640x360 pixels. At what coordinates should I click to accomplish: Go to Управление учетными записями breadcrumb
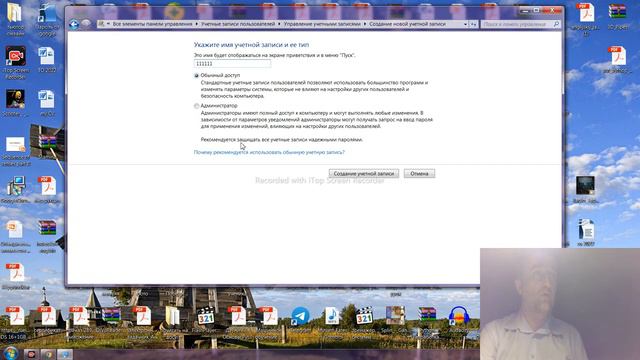point(322,24)
